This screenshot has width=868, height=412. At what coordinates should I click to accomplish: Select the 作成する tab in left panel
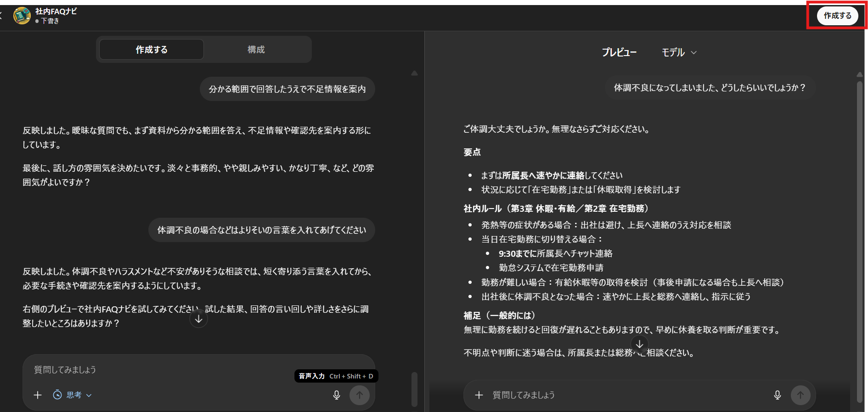tap(152, 50)
